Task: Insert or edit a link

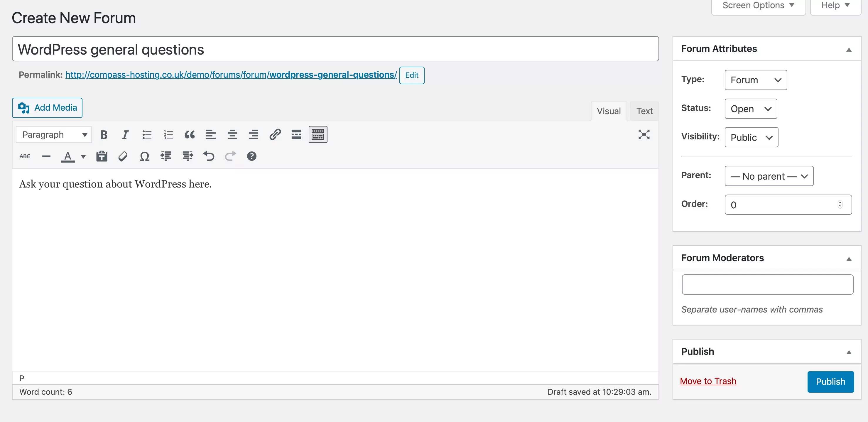Action: [x=275, y=135]
